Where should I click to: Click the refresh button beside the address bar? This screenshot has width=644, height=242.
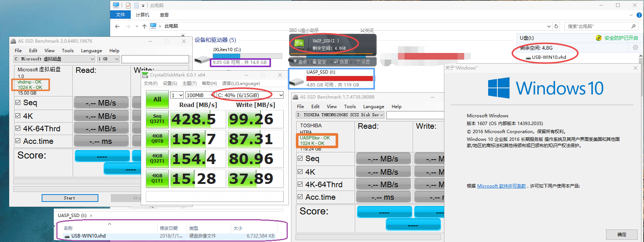coord(556,26)
